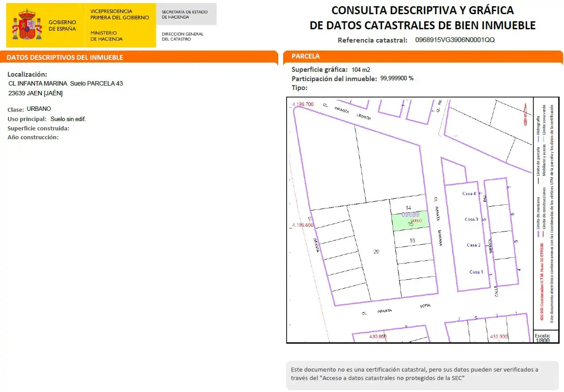The width and height of the screenshot is (564, 392).
Task: Click the Superficie construida label
Action: coord(38,128)
